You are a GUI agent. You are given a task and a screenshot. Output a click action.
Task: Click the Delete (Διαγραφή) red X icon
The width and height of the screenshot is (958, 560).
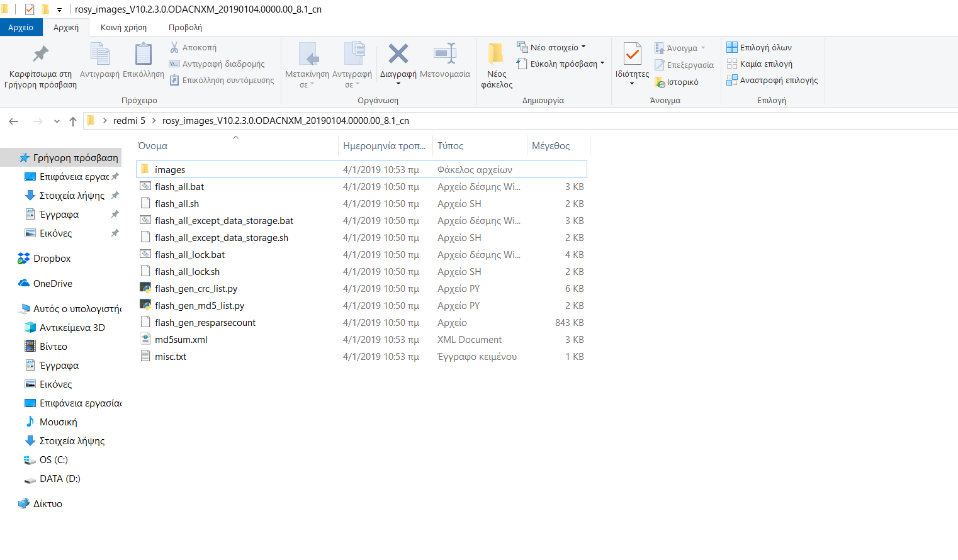coord(398,54)
